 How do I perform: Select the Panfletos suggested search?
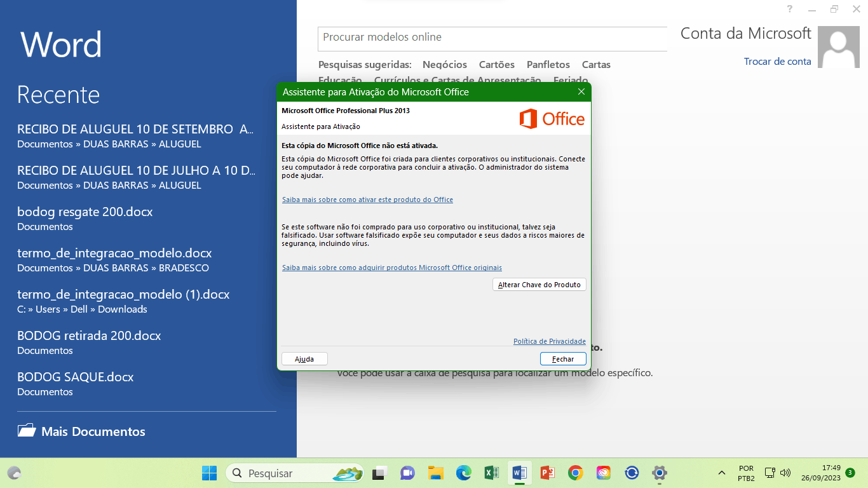[548, 65]
